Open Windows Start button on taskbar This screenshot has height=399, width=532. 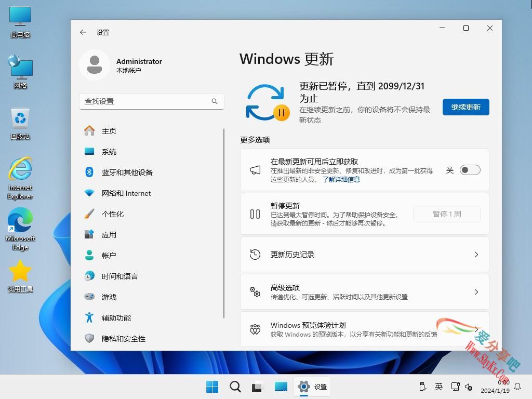coord(212,387)
